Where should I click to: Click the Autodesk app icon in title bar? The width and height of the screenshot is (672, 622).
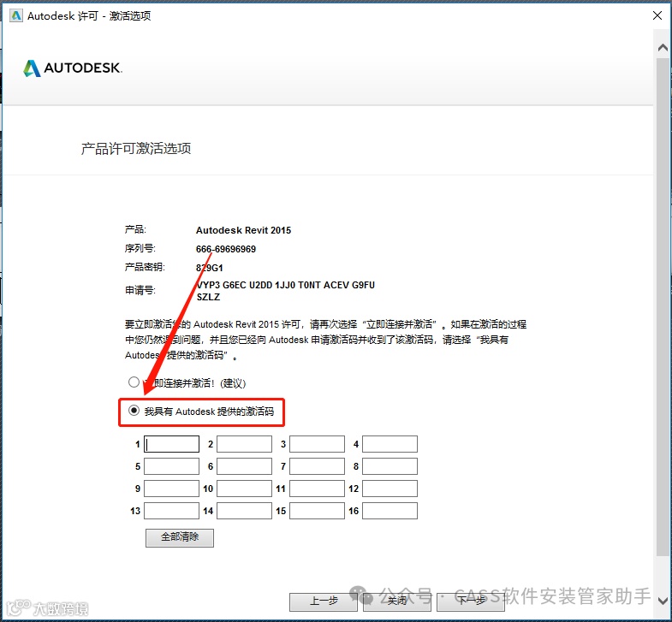(16, 16)
